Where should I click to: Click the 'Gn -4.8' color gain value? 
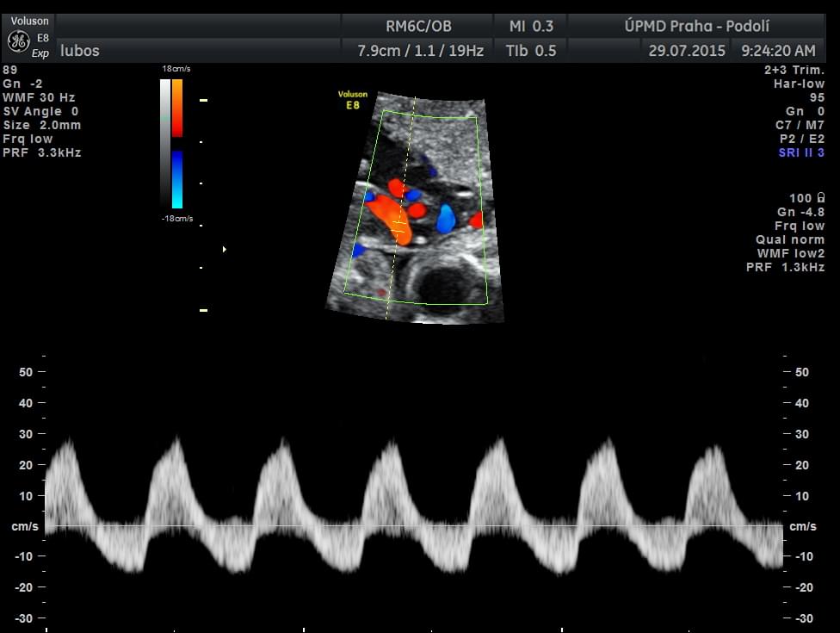point(801,212)
